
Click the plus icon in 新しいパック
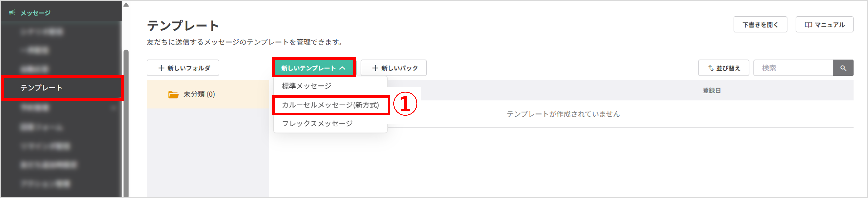375,68
